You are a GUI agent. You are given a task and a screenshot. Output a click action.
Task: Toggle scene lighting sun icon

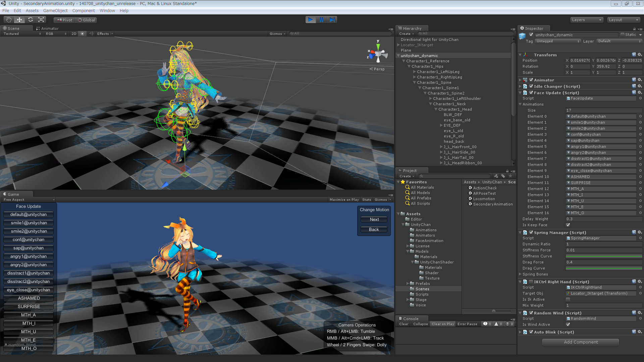tap(83, 34)
